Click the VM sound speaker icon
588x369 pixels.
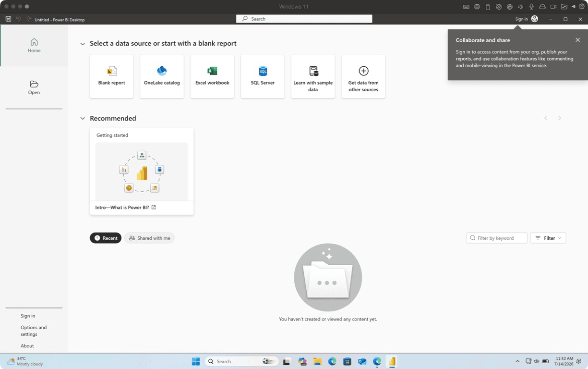[521, 7]
